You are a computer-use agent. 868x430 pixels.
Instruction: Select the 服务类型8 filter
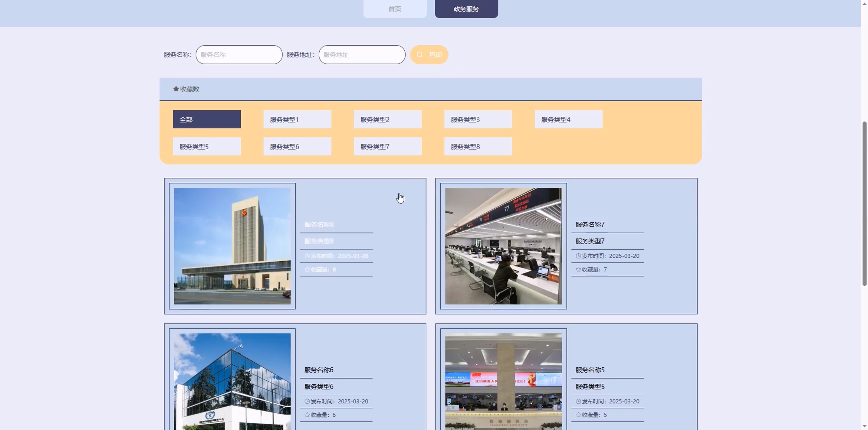pos(478,146)
